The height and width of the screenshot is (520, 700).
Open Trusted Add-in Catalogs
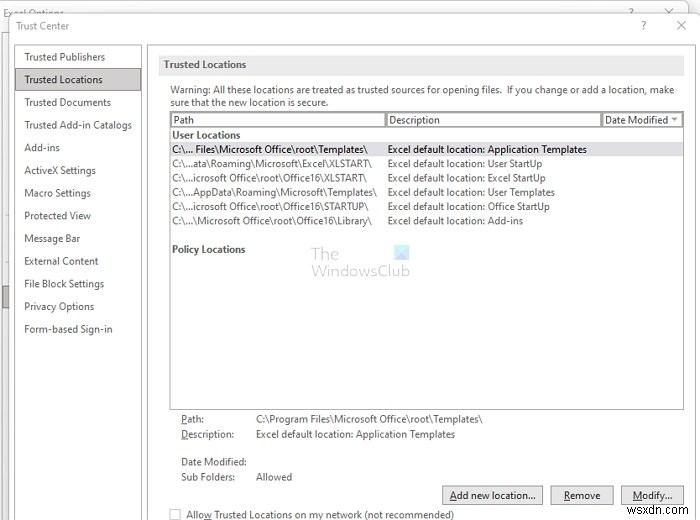click(78, 125)
